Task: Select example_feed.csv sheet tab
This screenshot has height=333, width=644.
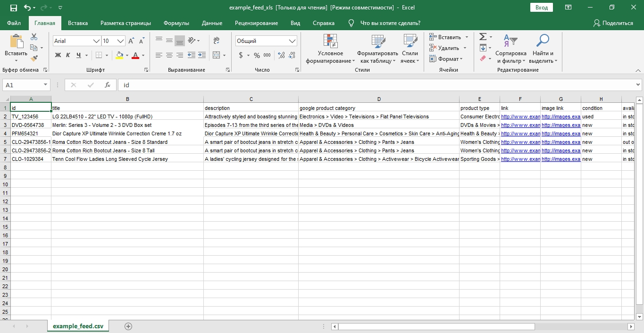Action: [78, 326]
